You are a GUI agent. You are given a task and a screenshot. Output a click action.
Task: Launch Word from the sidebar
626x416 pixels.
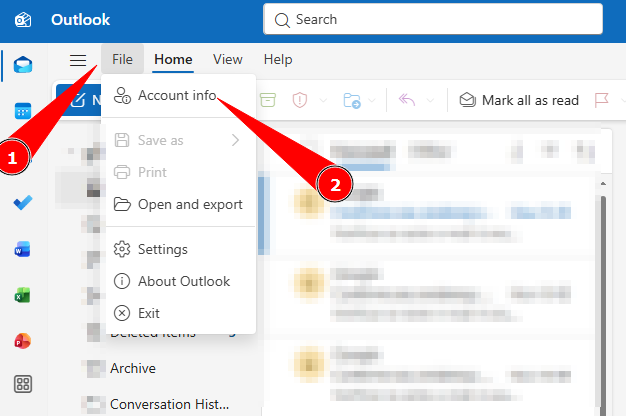(x=23, y=250)
